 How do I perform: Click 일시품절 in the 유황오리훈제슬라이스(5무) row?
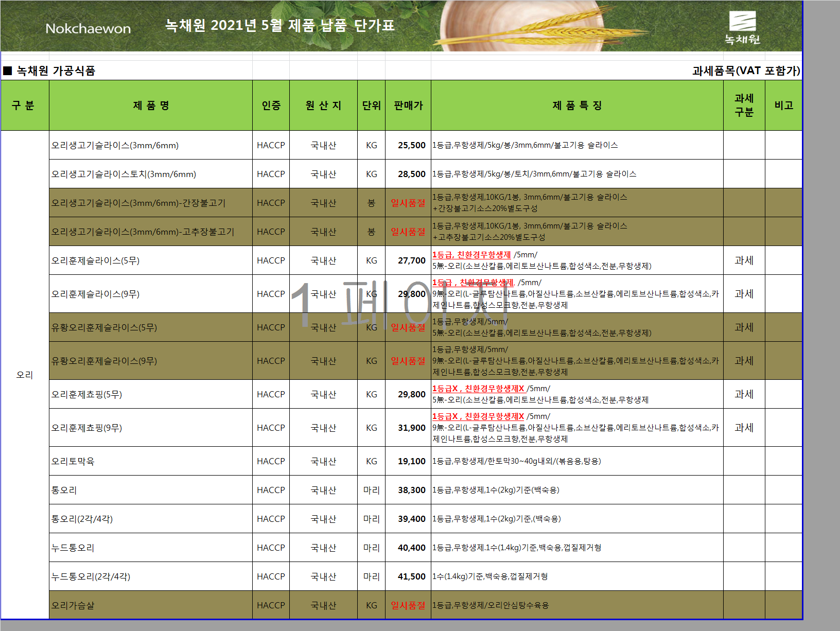[408, 327]
